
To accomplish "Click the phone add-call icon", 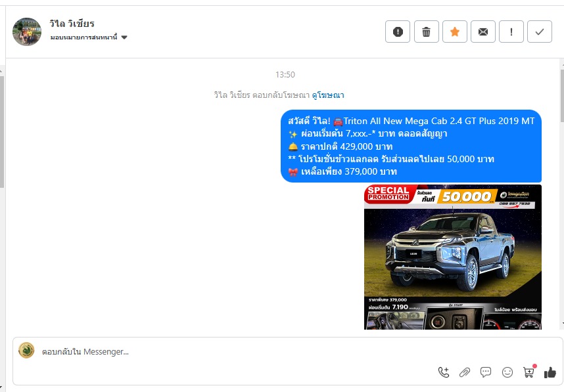I will click(444, 372).
